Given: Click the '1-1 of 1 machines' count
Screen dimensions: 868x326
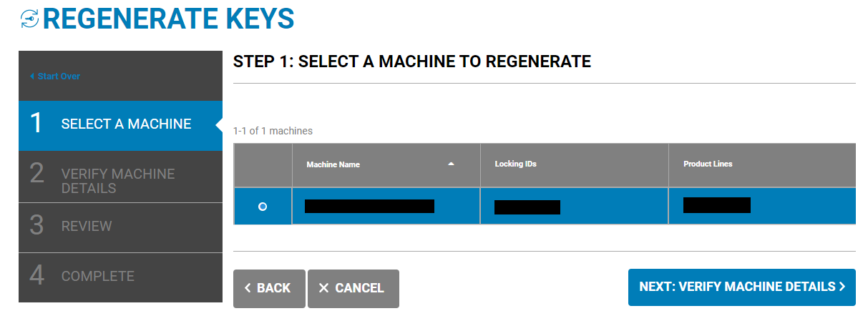Looking at the screenshot, I should tap(273, 132).
